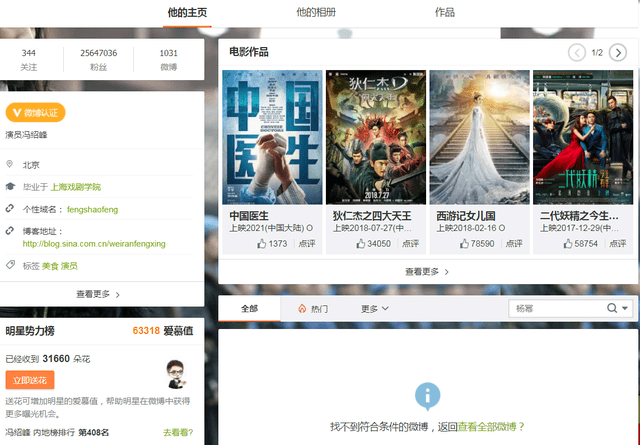Click the 中国医生 title text
640x445 pixels.
(249, 216)
